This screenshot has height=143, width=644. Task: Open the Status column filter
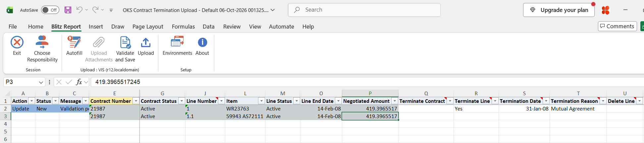point(56,101)
